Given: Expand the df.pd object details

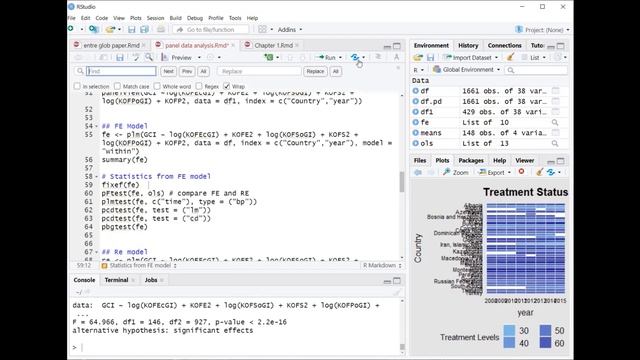Looking at the screenshot, I should click(x=416, y=101).
